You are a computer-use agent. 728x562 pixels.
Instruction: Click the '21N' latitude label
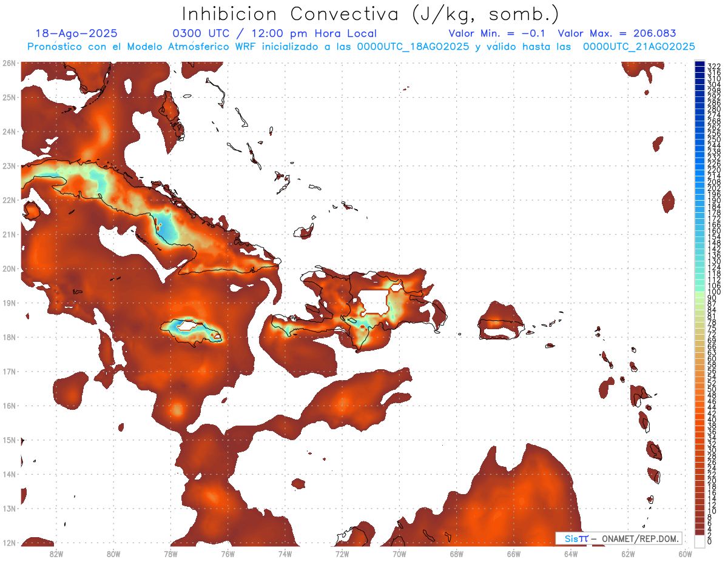9,235
